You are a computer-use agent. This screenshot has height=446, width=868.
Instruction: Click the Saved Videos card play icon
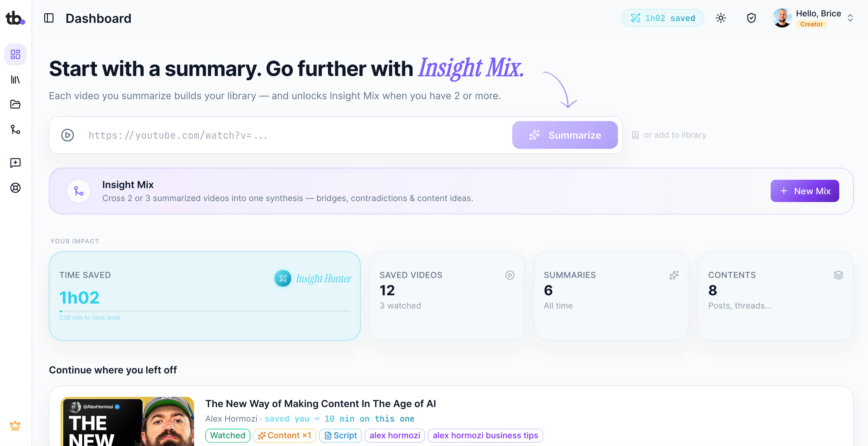pos(510,275)
